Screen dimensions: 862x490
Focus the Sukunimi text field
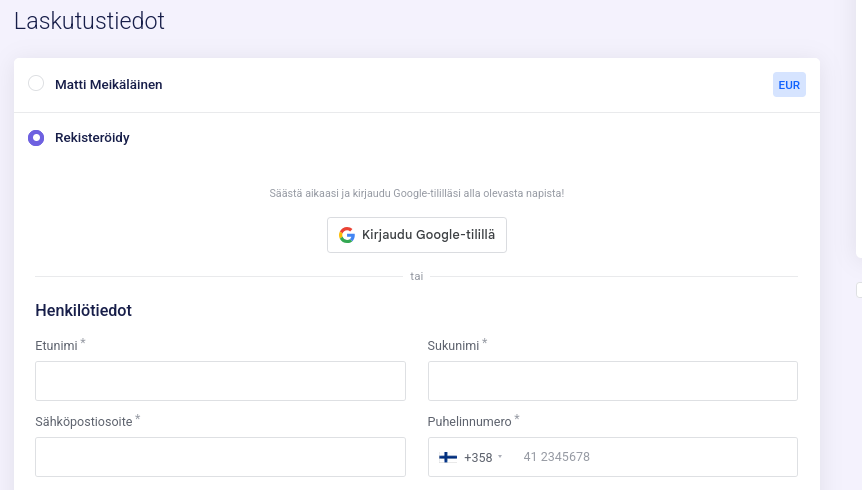pyautogui.click(x=612, y=381)
